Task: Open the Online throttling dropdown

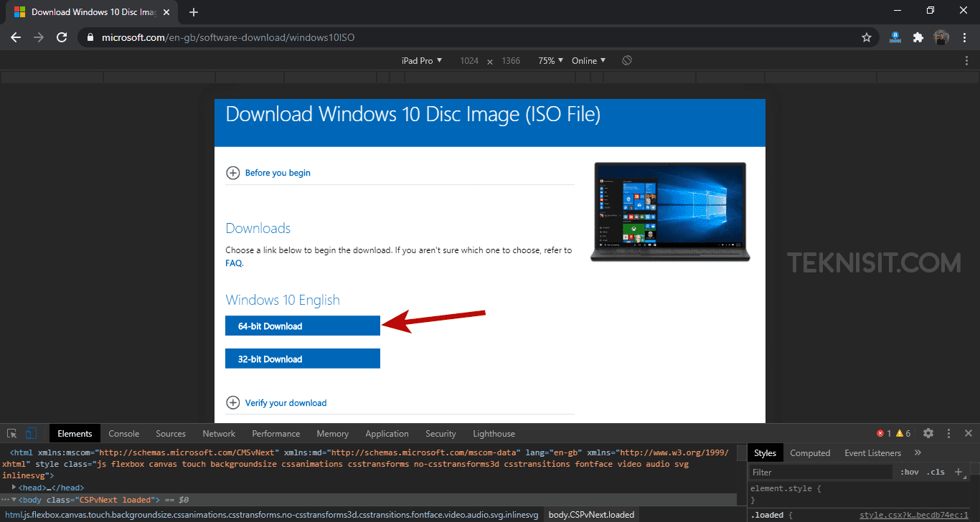Action: click(x=588, y=61)
